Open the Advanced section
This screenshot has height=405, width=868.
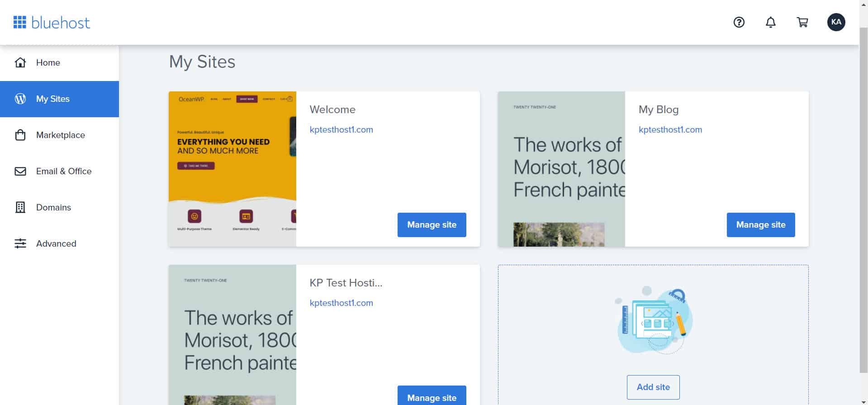59,243
